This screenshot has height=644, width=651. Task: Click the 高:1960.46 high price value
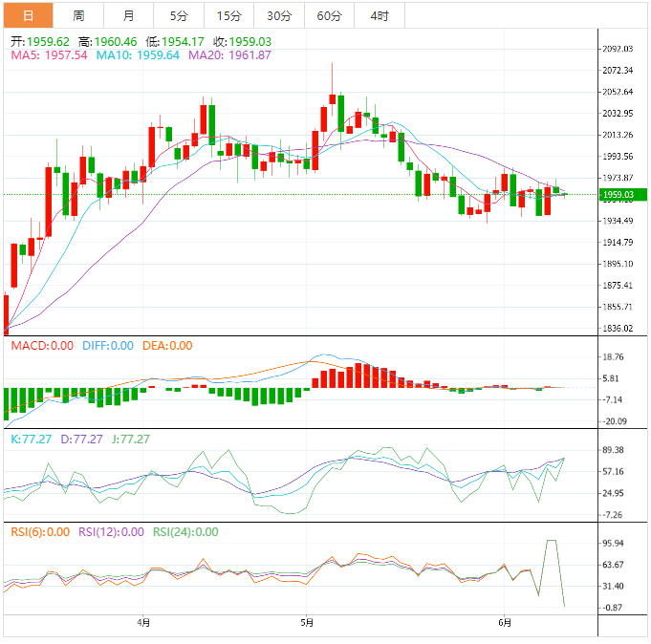107,41
